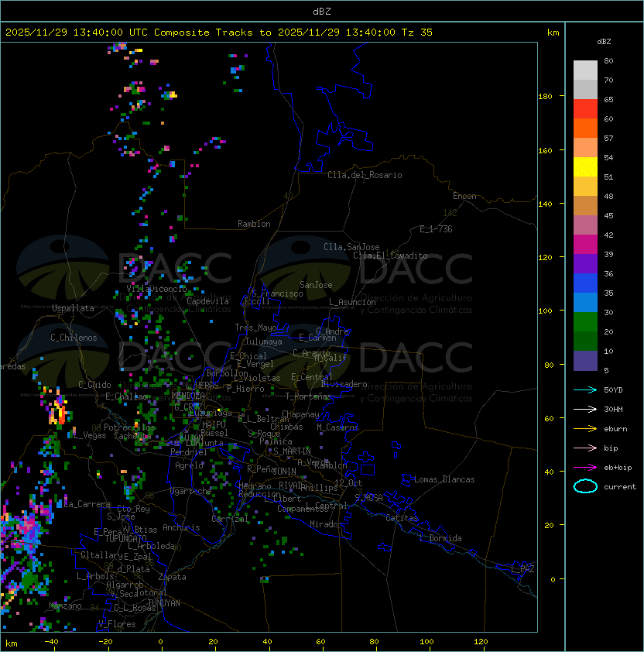The height and width of the screenshot is (652, 644).
Task: Select the red swatch between 65 and 60 dBZ
Action: [x=585, y=109]
